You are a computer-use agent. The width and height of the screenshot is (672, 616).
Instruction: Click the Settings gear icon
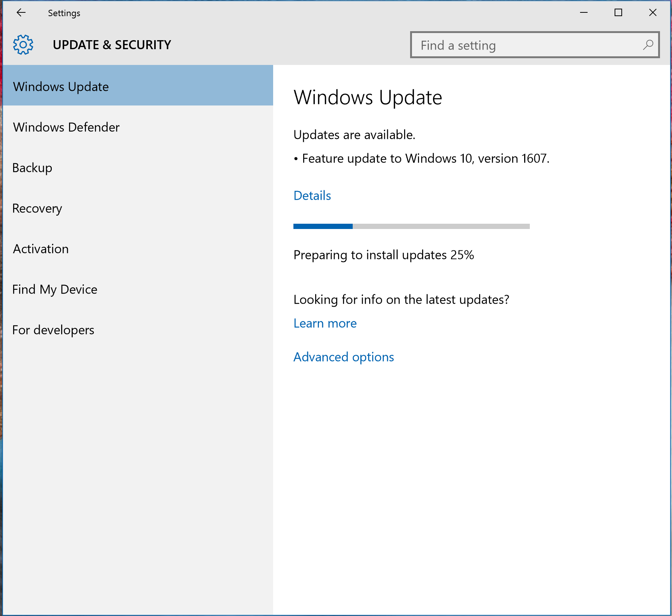click(x=23, y=45)
